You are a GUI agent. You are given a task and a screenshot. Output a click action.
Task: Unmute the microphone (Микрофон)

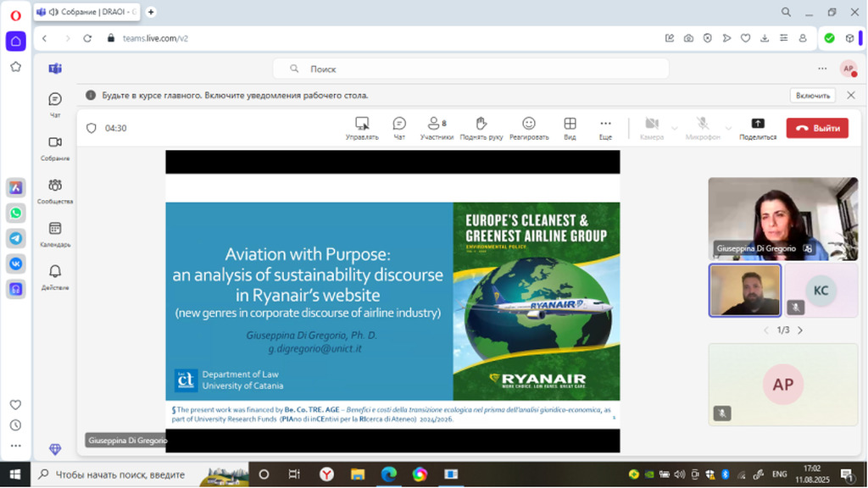[703, 127]
